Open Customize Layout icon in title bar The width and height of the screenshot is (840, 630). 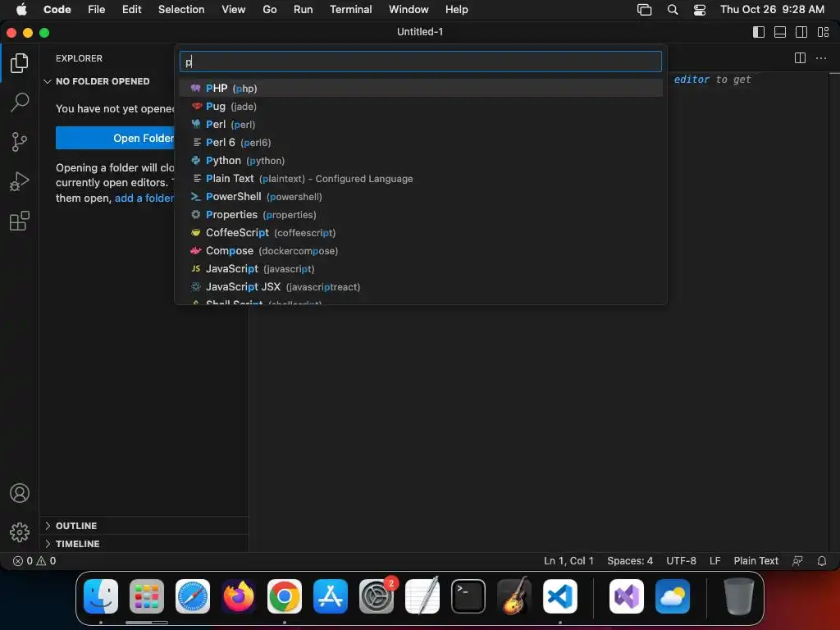(824, 32)
